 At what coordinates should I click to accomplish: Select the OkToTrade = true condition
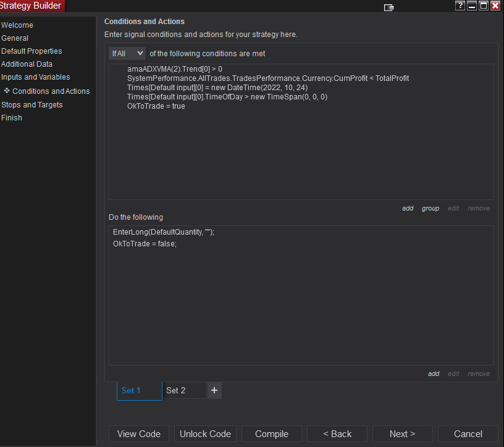click(x=156, y=106)
